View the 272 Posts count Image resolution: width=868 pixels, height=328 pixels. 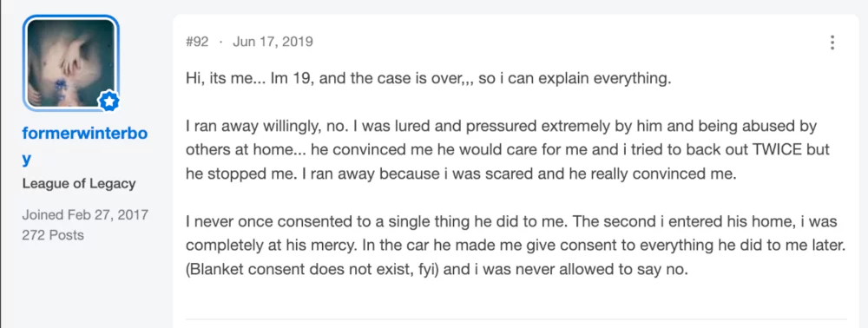53,235
